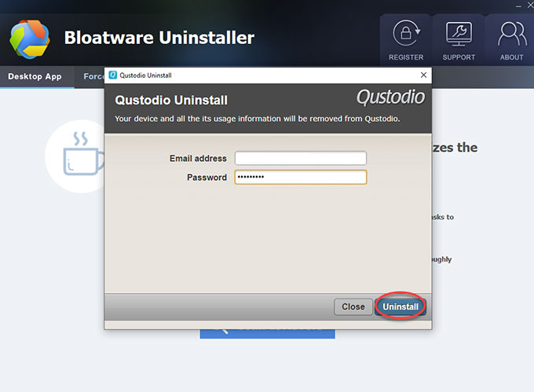
Task: Click the 'Password' label
Action: pos(207,178)
